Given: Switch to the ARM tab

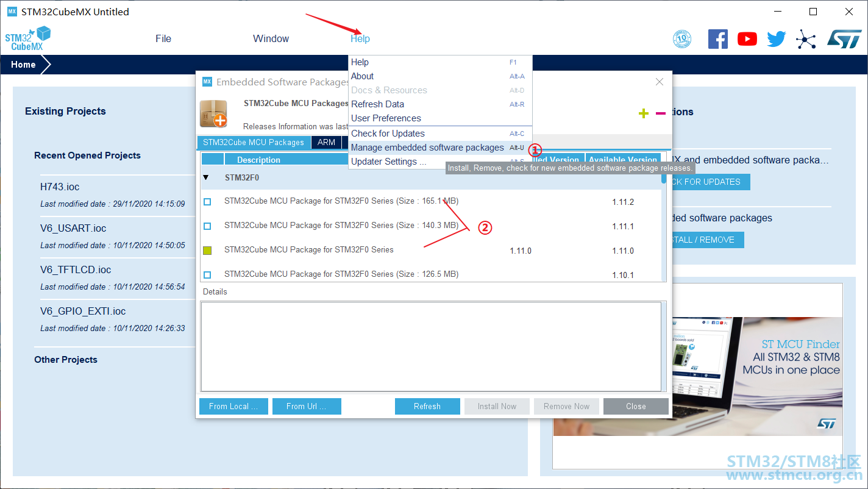Looking at the screenshot, I should [327, 142].
